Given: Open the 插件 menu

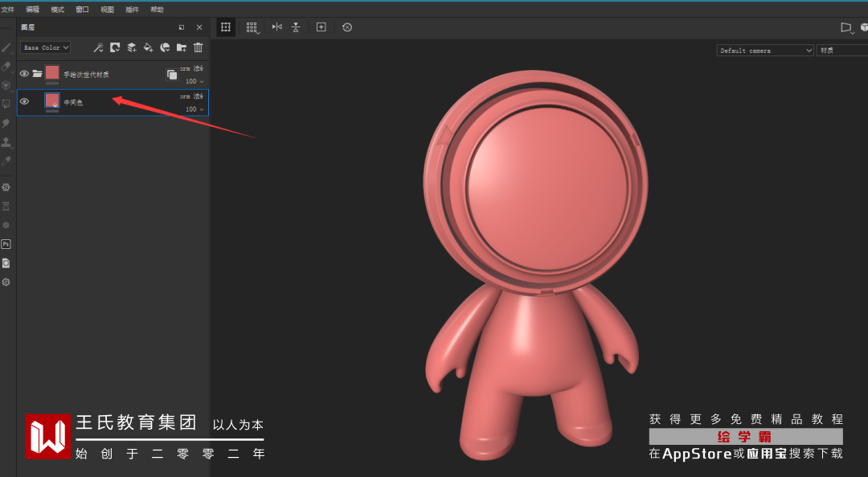Looking at the screenshot, I should (133, 10).
